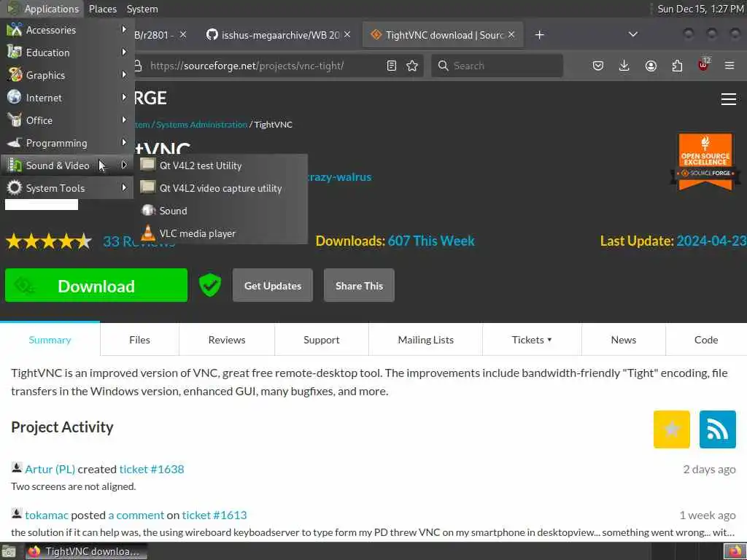
Task: Switch to the Support tab
Action: click(x=322, y=340)
